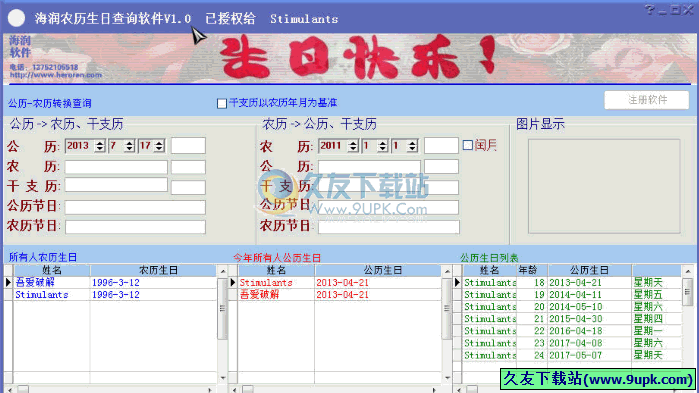The image size is (699, 393).
Task: Click the 公历 result field in right conversion panel
Action: 369,167
